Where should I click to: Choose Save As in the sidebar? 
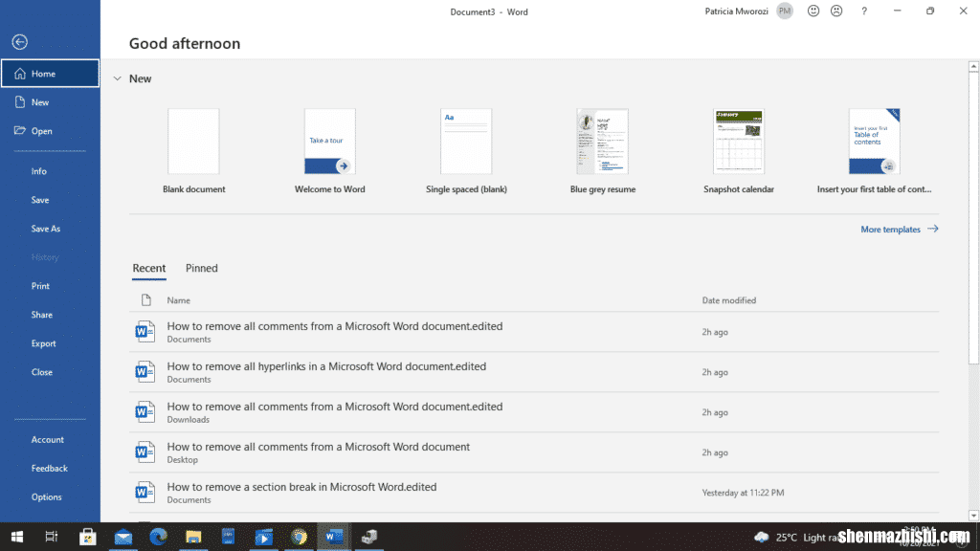[46, 229]
